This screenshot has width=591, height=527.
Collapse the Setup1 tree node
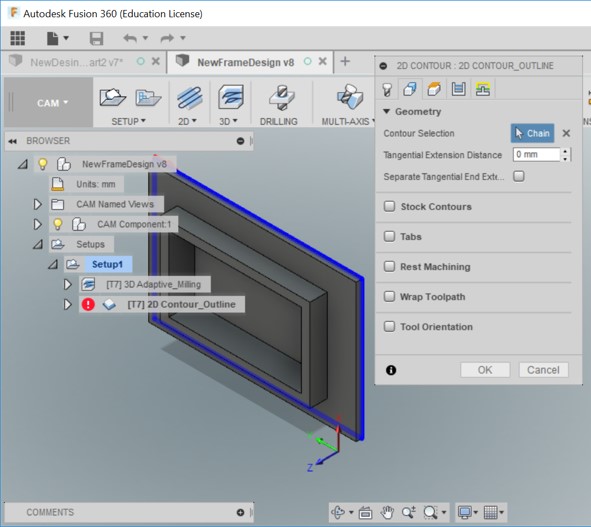(53, 264)
